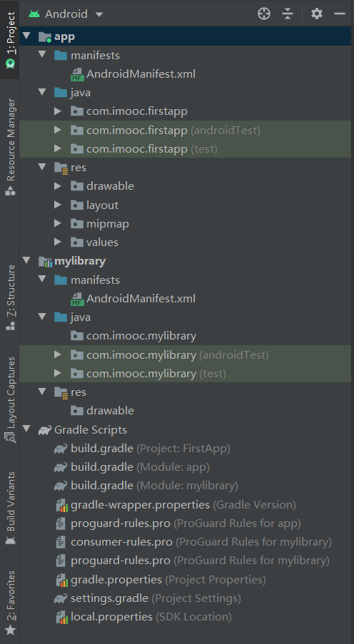Open the Build Variants side tab
This screenshot has width=354, height=644.
tap(10, 508)
